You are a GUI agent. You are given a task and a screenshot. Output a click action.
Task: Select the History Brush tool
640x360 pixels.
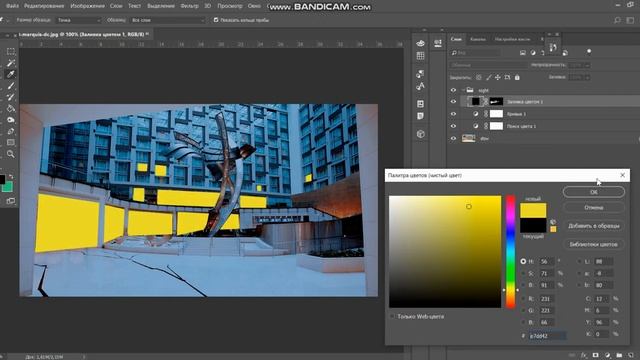pyautogui.click(x=11, y=97)
